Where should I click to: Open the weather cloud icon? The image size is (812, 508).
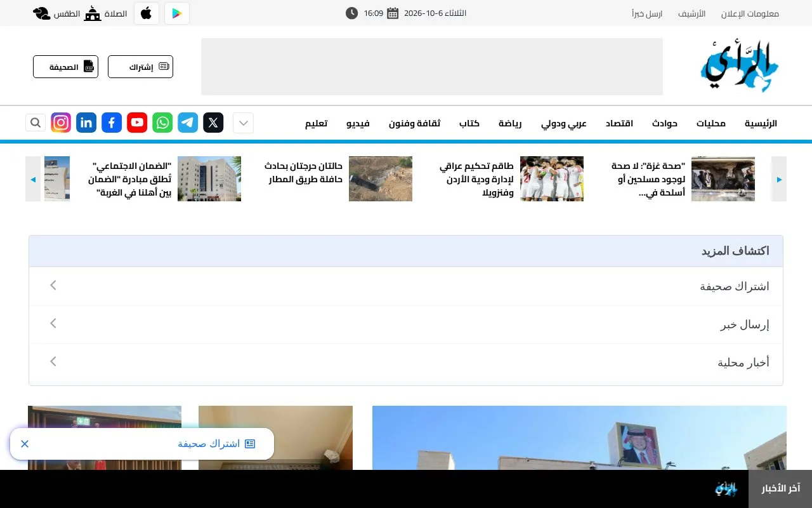click(41, 13)
